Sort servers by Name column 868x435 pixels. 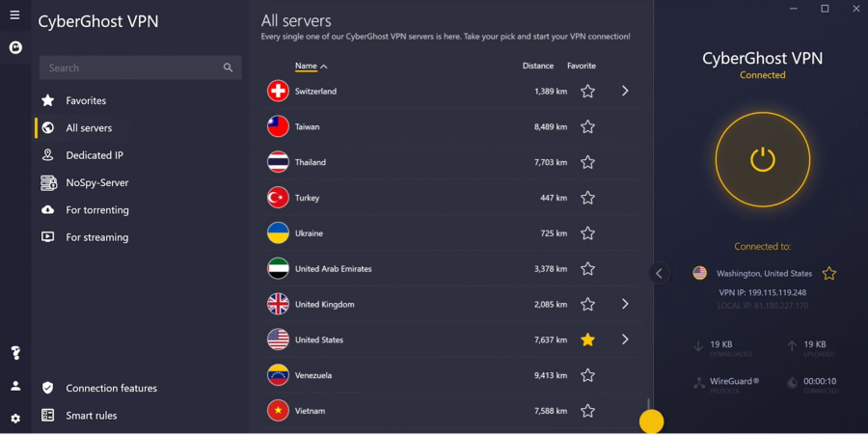point(307,66)
